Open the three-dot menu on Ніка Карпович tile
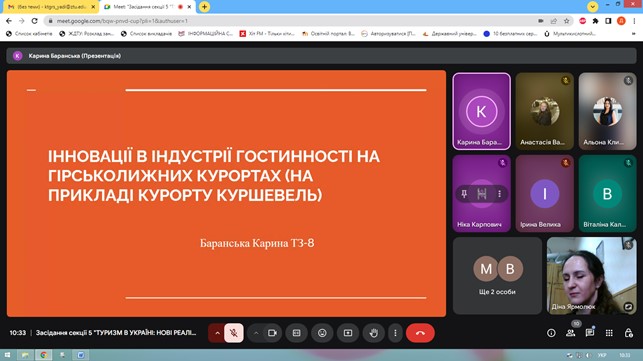The width and height of the screenshot is (643, 361). (x=499, y=194)
